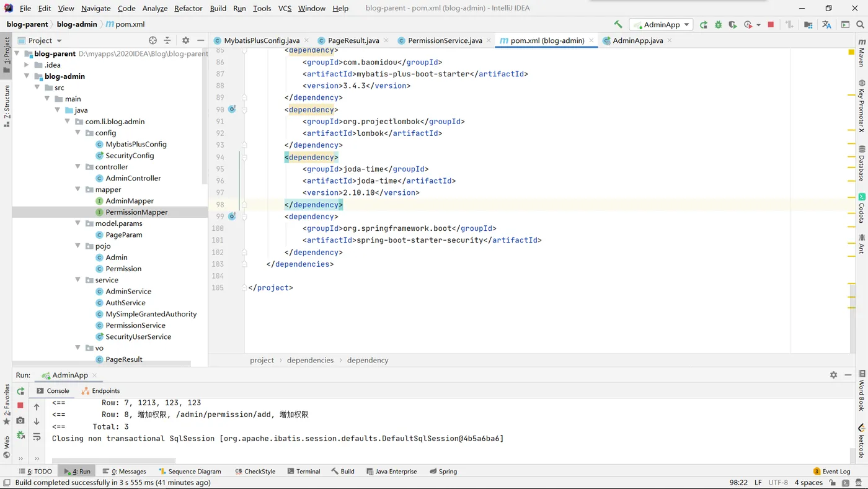This screenshot has width=868, height=489.
Task: Click the console down arrow icon
Action: pos(37,422)
